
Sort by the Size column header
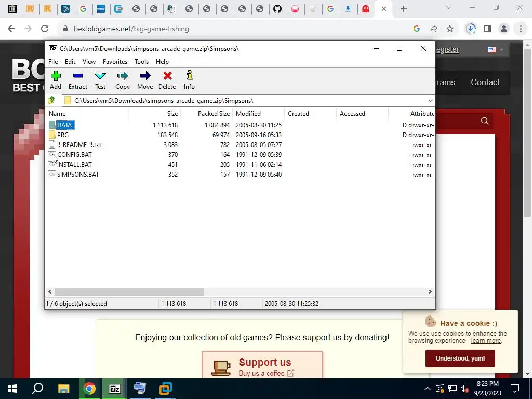[x=154, y=114]
